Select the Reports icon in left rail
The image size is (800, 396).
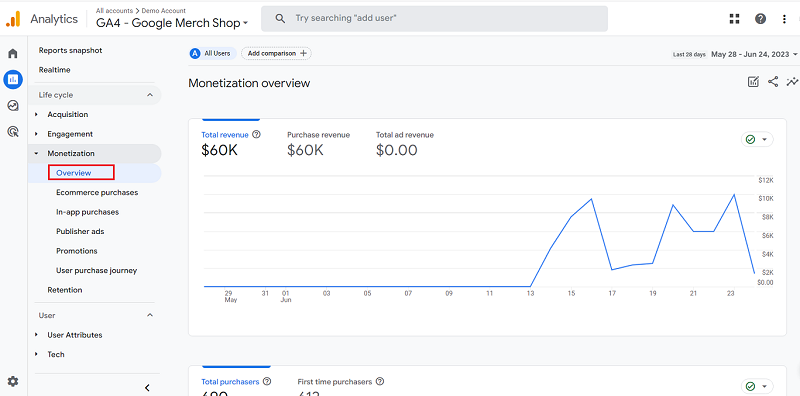pyautogui.click(x=13, y=79)
